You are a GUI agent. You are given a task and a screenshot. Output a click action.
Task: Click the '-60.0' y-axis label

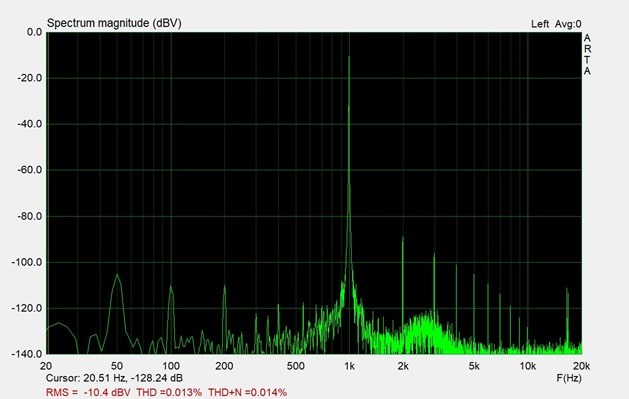pyautogui.click(x=30, y=170)
